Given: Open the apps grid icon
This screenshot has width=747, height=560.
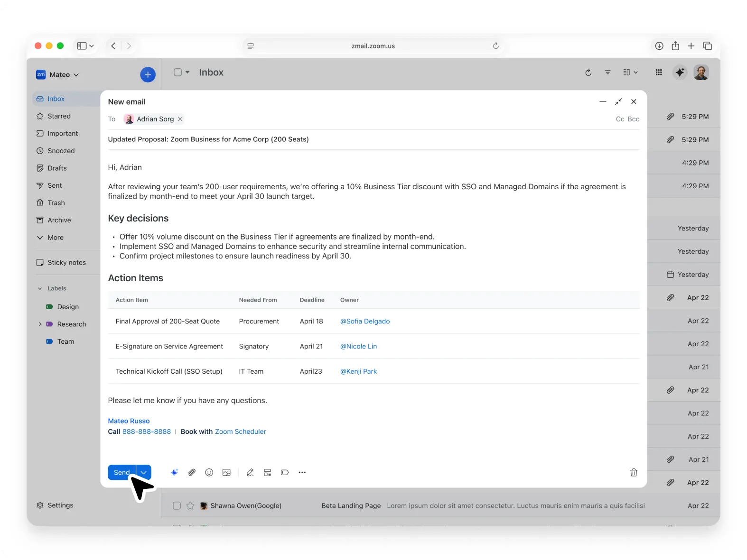Looking at the screenshot, I should [659, 72].
